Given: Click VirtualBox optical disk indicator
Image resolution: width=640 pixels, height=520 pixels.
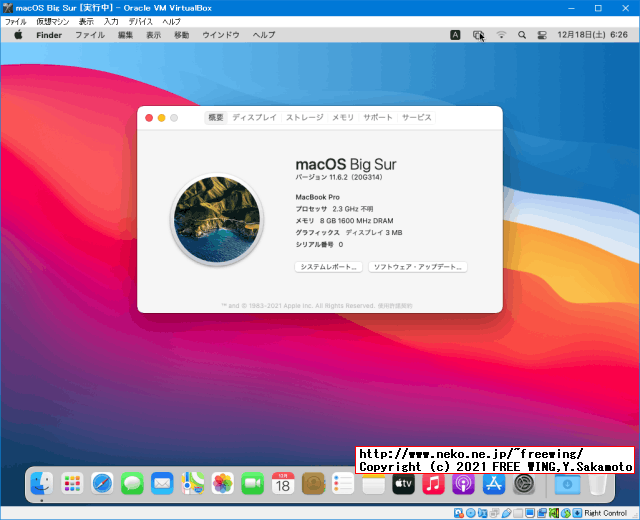Looking at the screenshot, I should (471, 513).
